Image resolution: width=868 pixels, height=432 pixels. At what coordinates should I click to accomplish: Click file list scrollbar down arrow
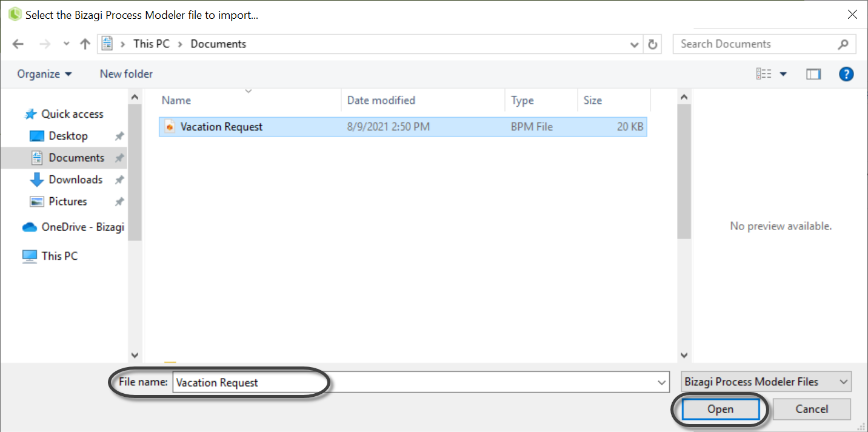tap(684, 356)
